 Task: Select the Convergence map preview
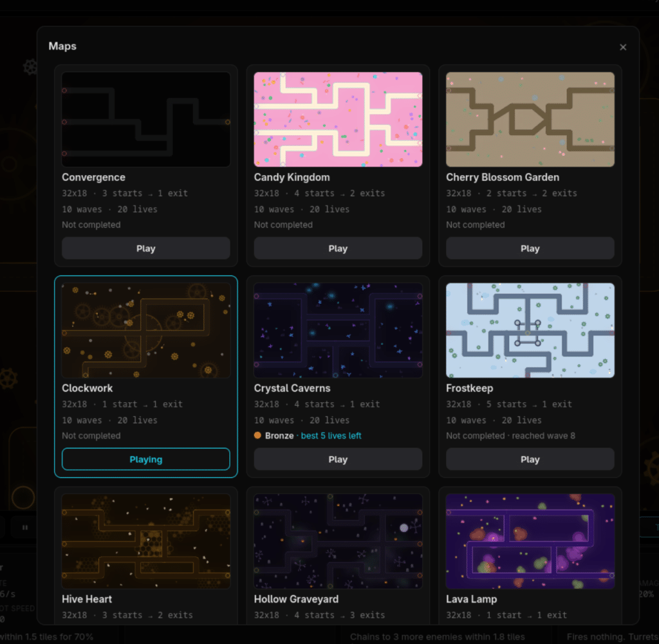pos(146,119)
